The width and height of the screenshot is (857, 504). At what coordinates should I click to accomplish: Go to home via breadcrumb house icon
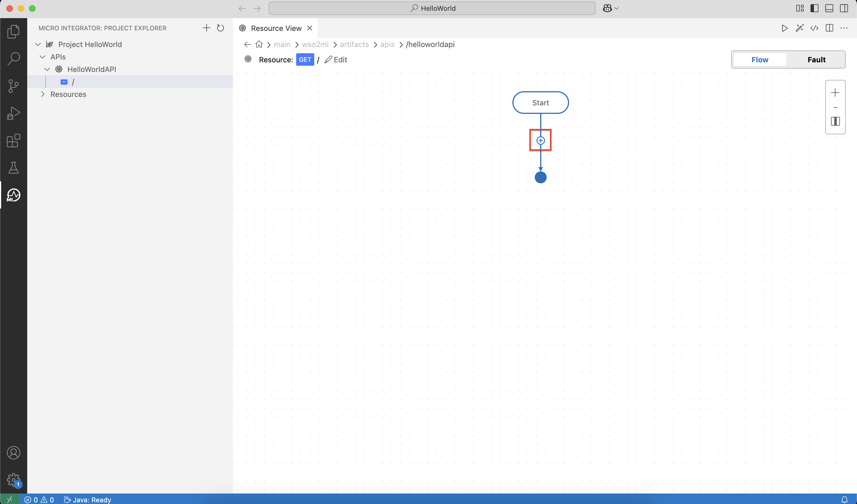(x=259, y=44)
